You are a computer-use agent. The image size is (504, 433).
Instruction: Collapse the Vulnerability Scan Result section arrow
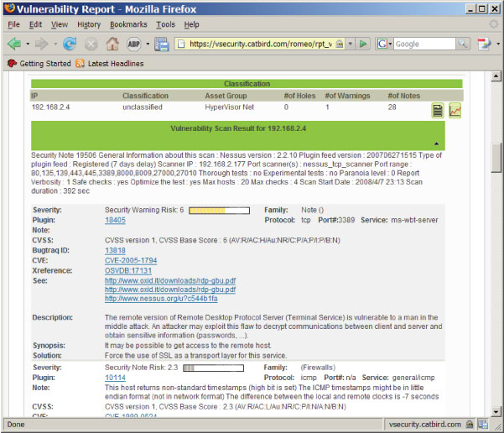point(436,143)
